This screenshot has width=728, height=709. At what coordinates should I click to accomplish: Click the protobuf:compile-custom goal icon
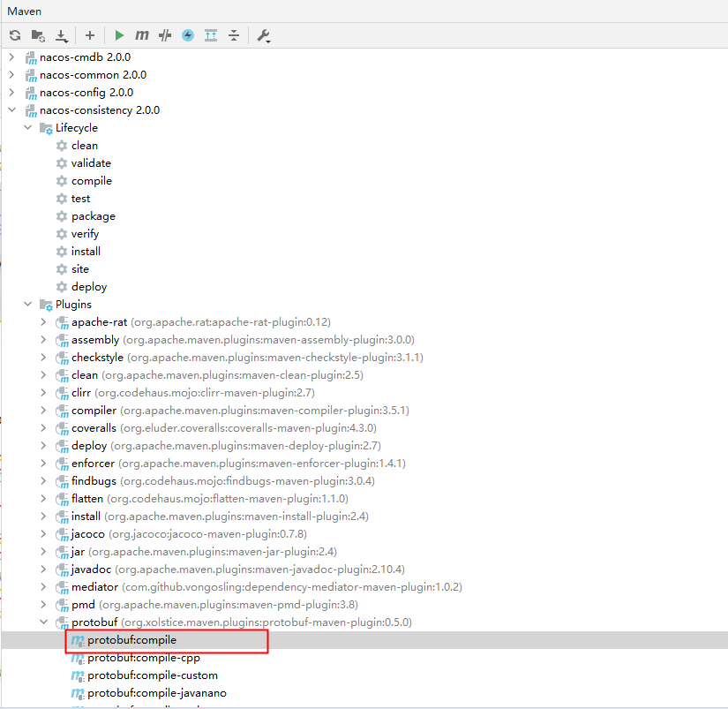pos(78,676)
